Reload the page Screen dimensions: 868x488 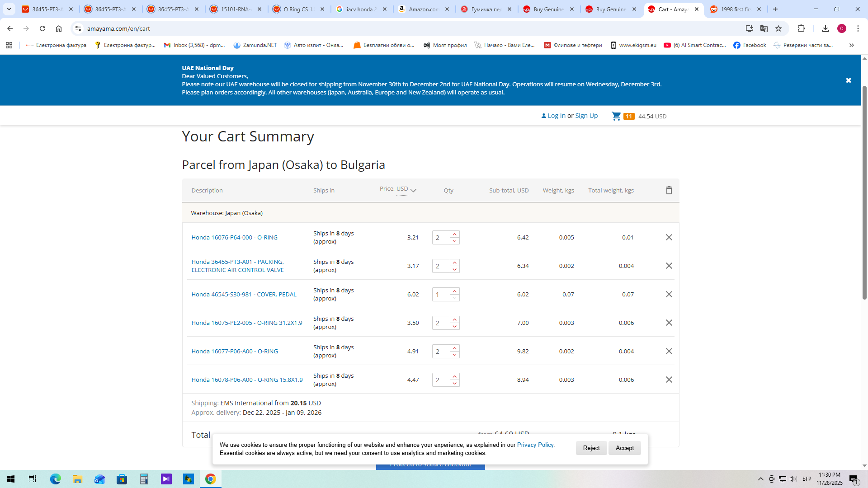point(42,28)
